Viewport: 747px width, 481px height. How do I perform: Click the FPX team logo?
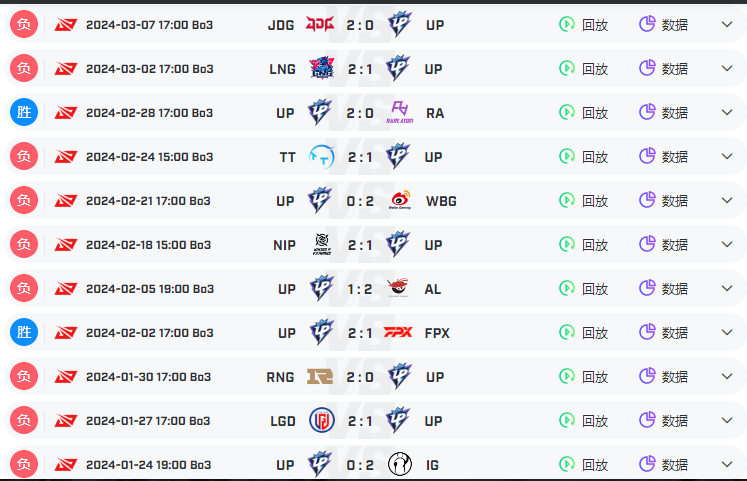point(398,332)
